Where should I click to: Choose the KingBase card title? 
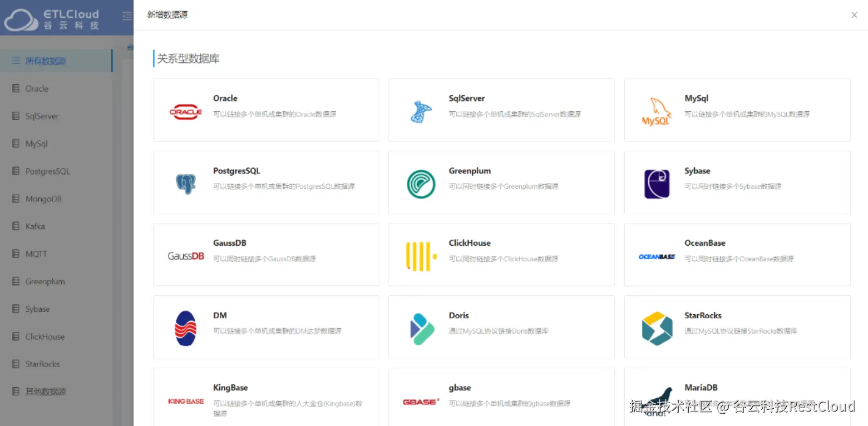230,388
